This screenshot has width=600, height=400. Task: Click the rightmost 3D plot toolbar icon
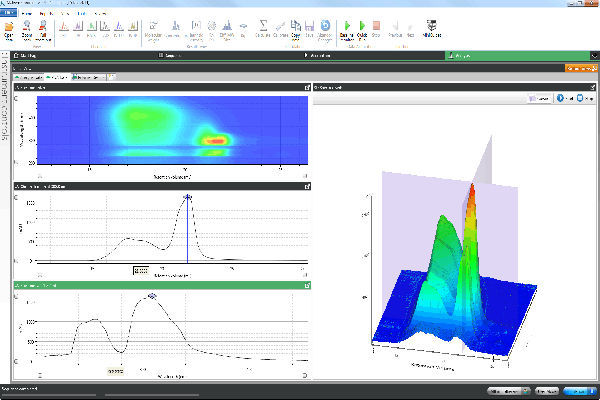(588, 99)
